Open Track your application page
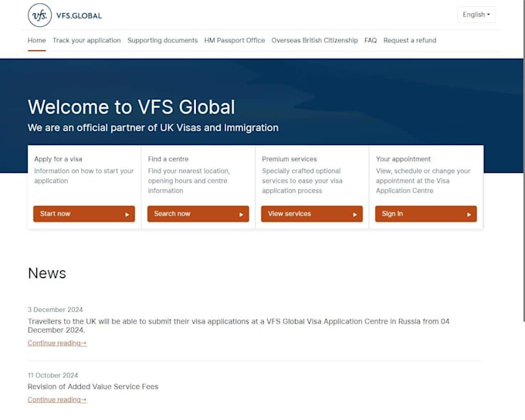Viewport: 525px width, 420px height. click(86, 40)
